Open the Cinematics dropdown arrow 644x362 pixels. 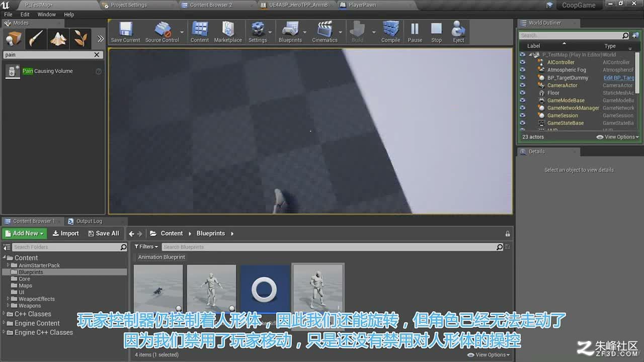[341, 32]
